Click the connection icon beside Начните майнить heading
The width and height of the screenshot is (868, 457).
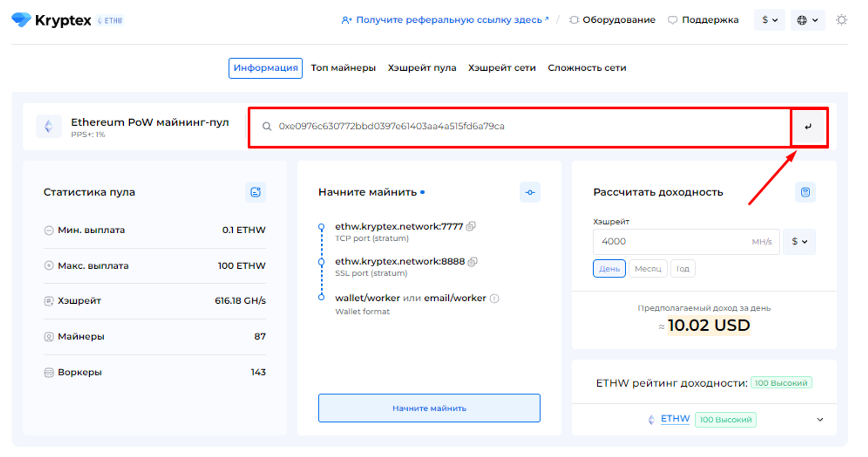click(x=530, y=192)
